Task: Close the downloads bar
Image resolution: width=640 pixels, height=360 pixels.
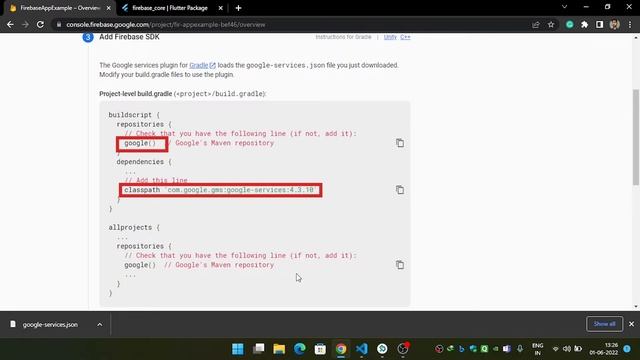Action: (631, 324)
